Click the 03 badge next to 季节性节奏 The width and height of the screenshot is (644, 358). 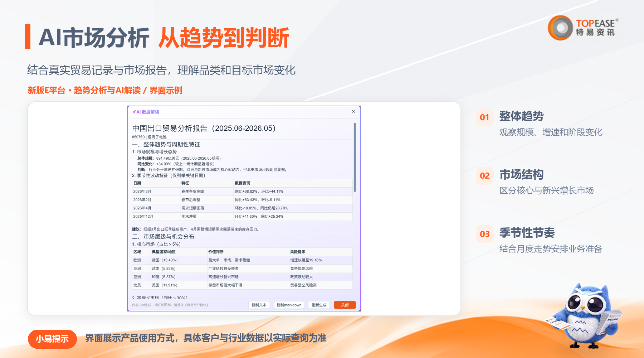[484, 234]
